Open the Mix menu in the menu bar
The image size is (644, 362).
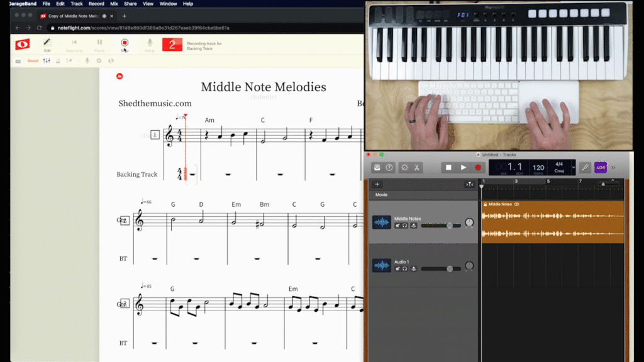click(114, 3)
